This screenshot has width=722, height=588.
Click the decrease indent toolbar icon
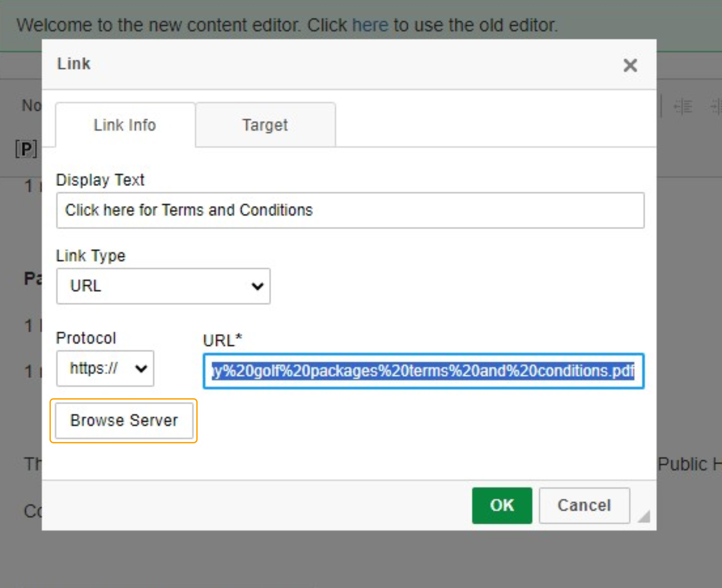click(x=683, y=107)
